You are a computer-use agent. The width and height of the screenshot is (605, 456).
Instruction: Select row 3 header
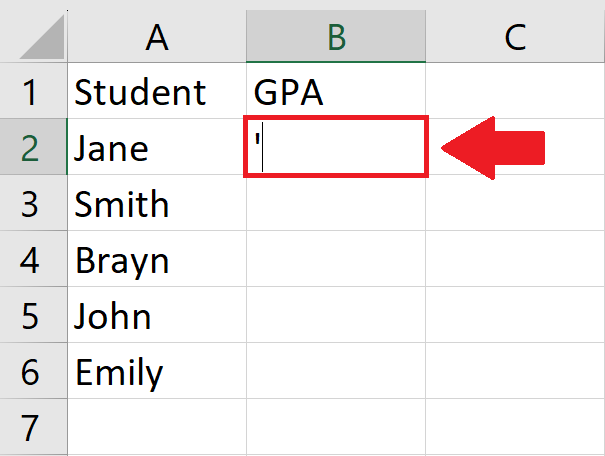(34, 203)
